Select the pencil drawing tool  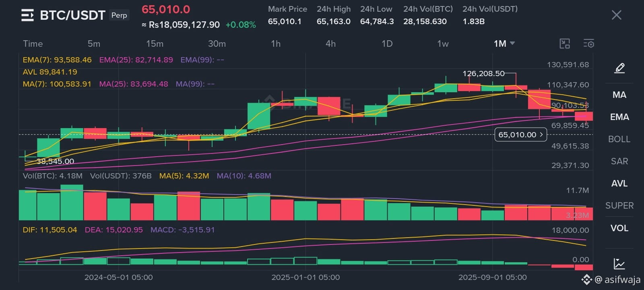tap(619, 68)
